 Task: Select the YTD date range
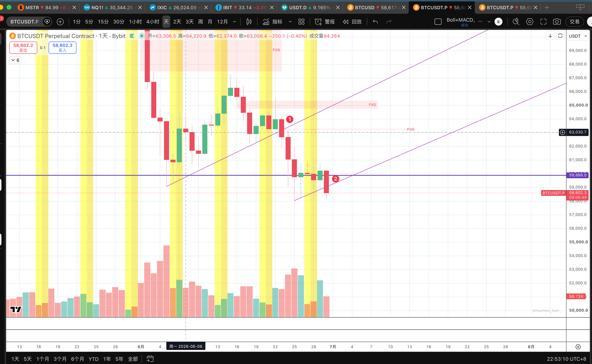point(94,359)
